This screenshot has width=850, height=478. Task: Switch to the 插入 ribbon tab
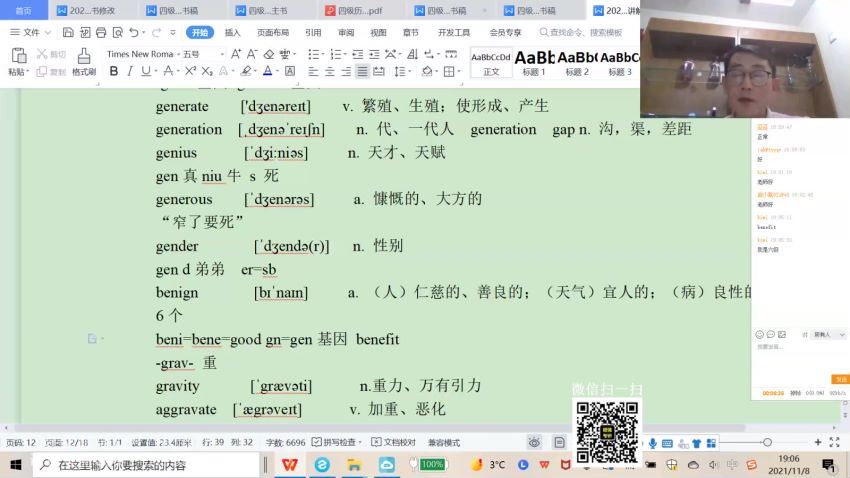click(233, 33)
